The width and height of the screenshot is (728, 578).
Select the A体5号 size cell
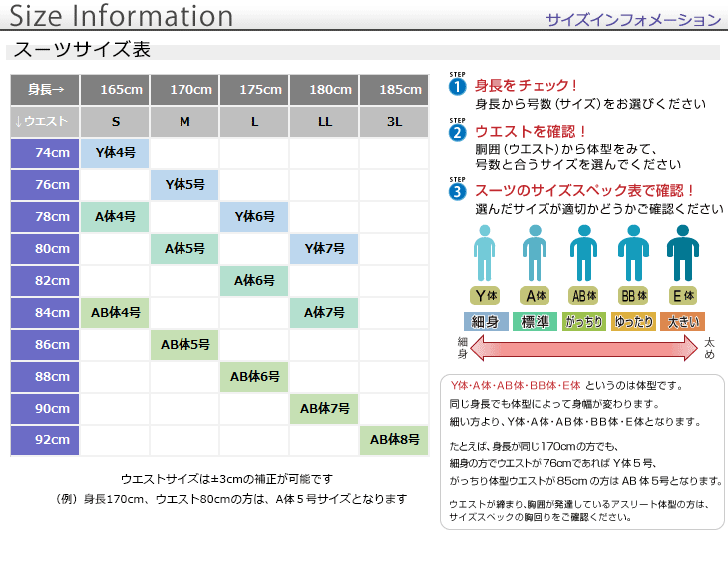coord(184,249)
